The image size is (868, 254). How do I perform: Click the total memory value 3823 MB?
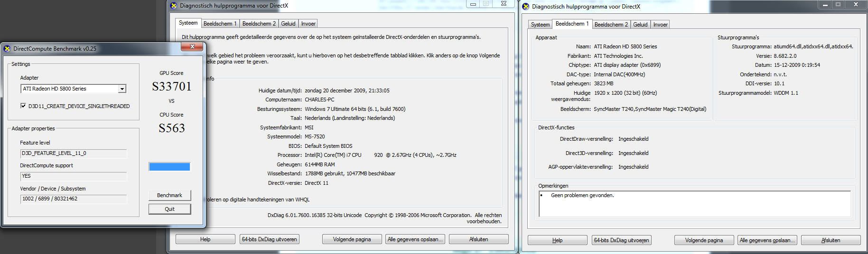[604, 83]
